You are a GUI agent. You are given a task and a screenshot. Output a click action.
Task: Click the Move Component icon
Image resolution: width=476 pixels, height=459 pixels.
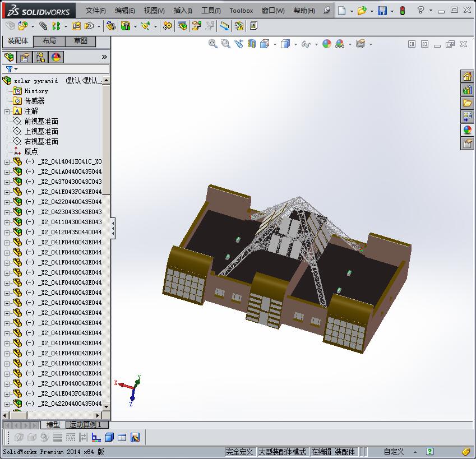(x=89, y=26)
